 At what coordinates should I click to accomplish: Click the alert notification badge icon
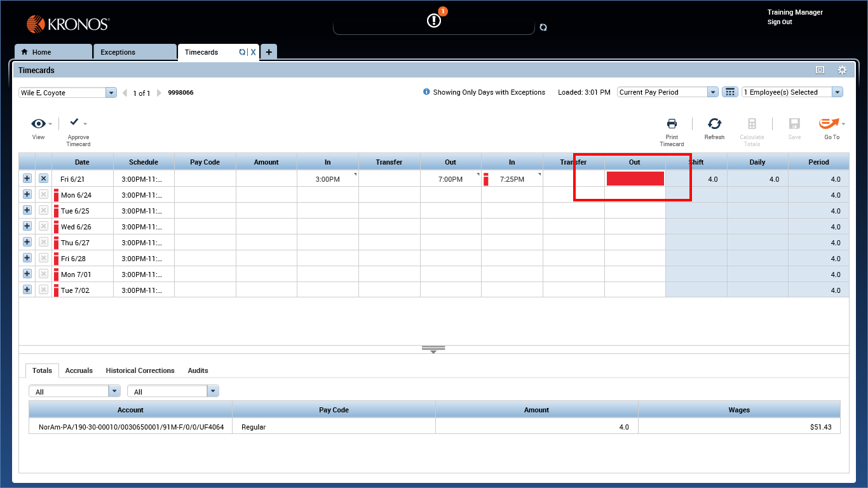tap(434, 19)
